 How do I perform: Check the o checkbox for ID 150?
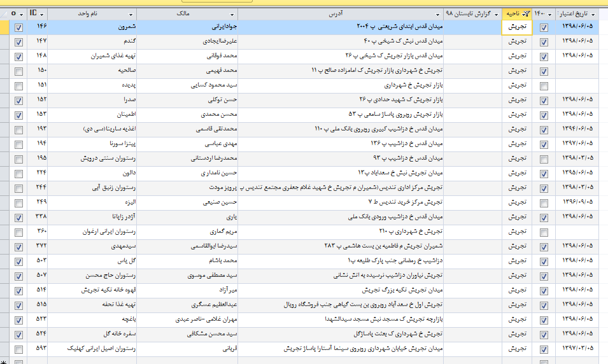18,71
